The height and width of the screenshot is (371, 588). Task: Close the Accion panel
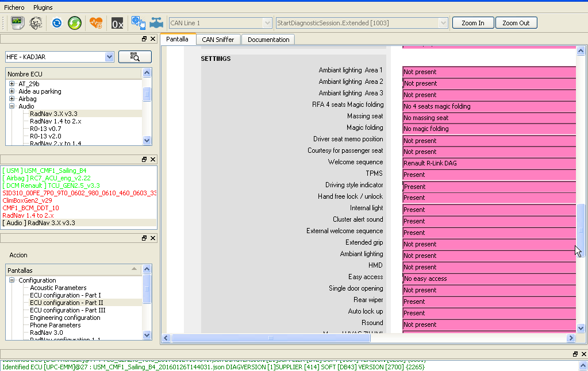click(x=153, y=238)
